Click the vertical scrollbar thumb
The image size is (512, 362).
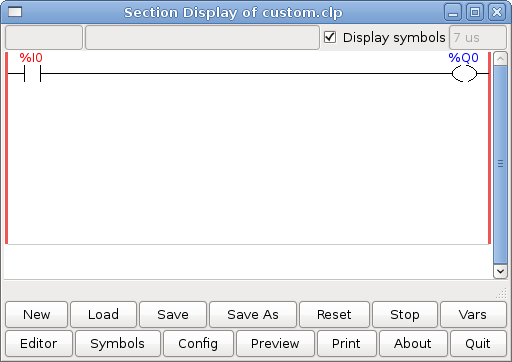tap(500, 165)
